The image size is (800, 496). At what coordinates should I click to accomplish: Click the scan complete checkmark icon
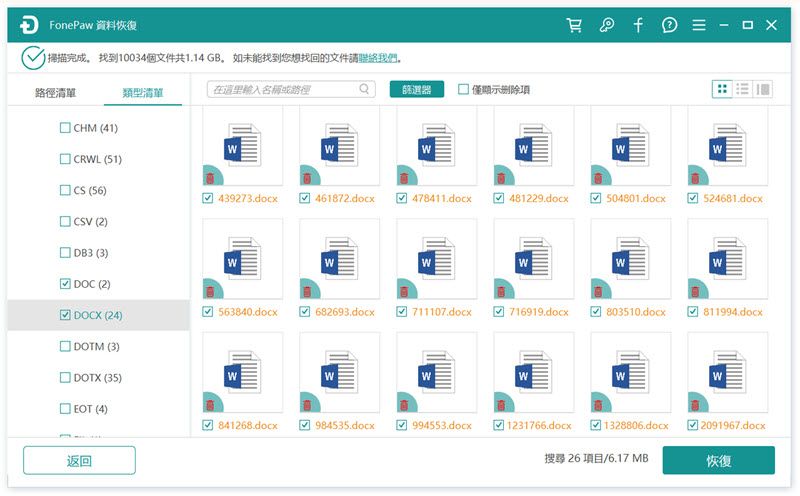click(33, 58)
